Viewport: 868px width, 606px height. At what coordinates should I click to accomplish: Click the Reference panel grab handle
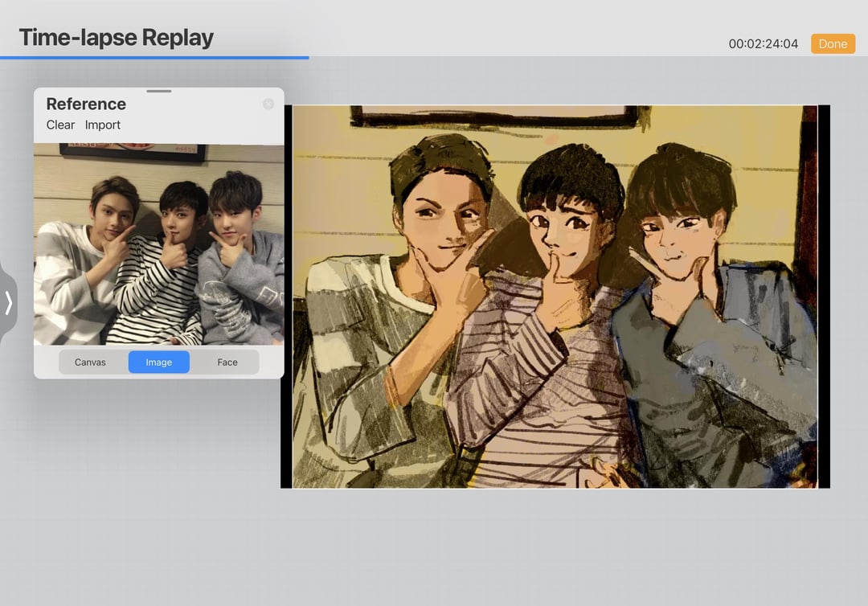point(159,92)
